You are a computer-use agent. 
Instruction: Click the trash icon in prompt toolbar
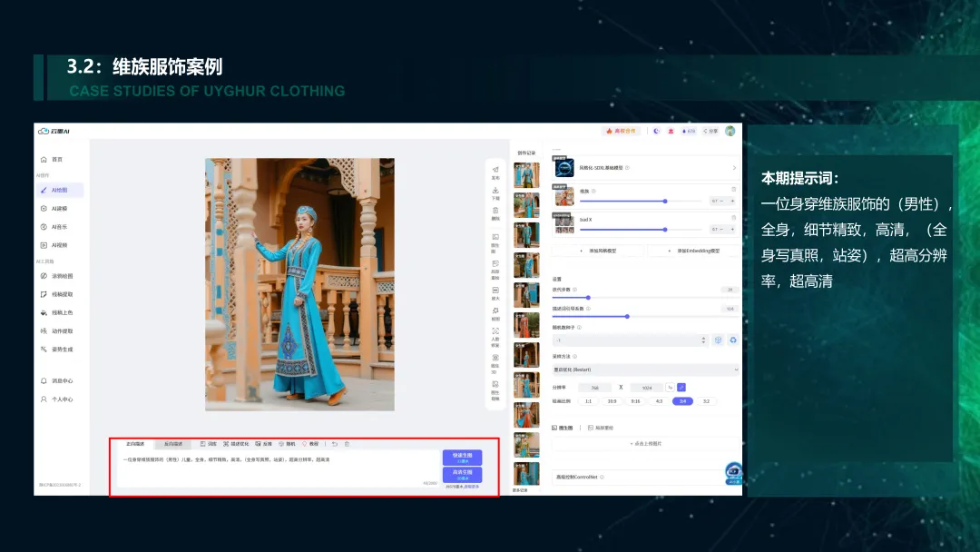347,444
